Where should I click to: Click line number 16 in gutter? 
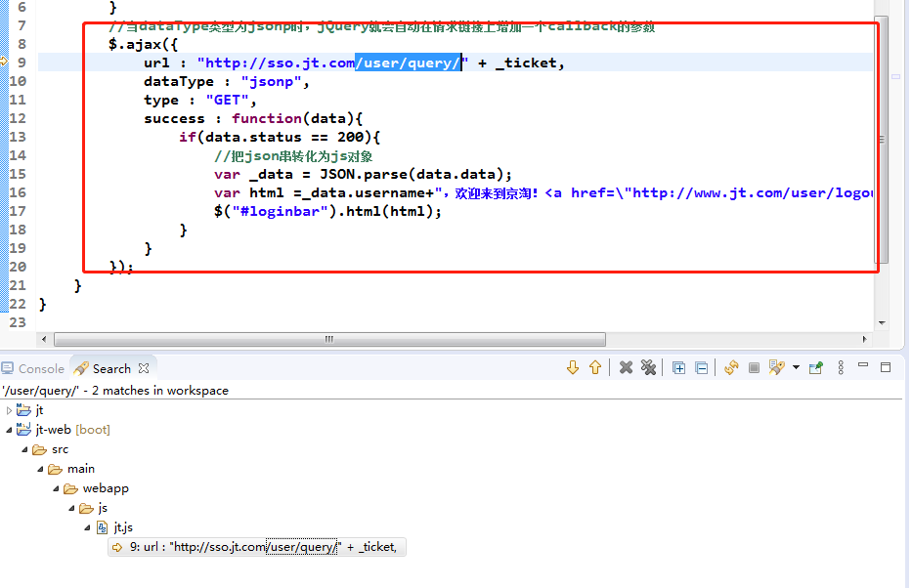point(18,192)
